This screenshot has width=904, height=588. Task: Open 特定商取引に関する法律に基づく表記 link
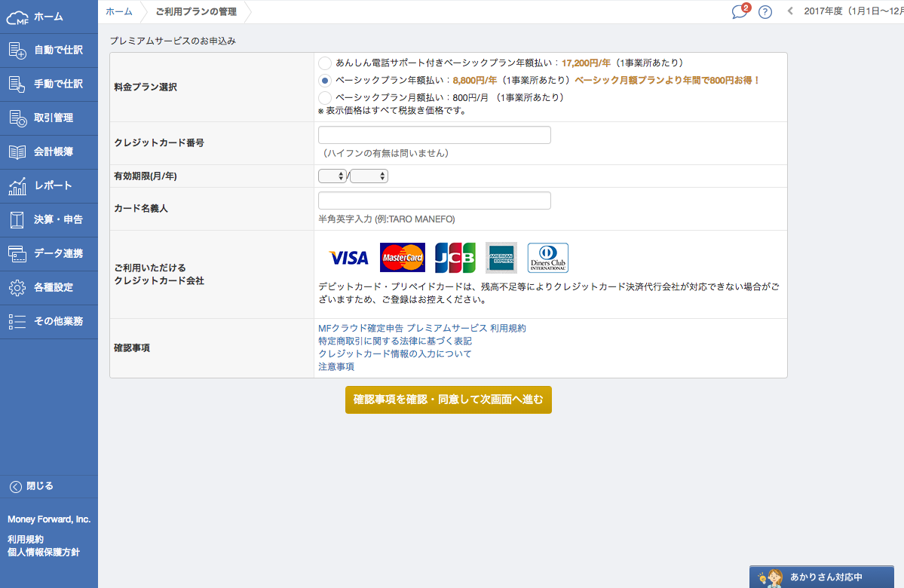click(x=395, y=341)
